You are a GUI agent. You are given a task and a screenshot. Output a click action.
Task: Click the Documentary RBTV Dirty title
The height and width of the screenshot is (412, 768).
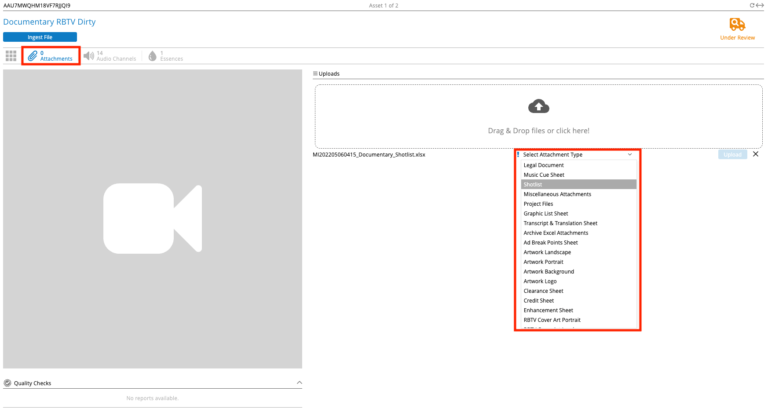point(49,22)
